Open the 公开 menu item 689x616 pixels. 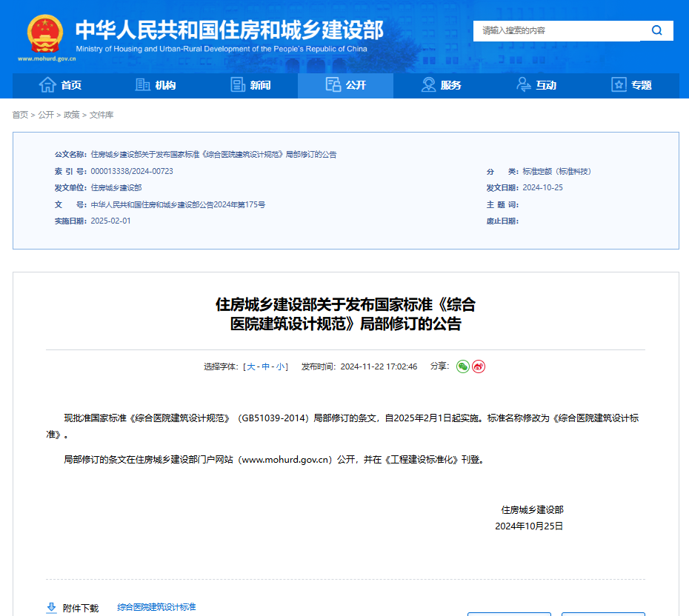346,85
